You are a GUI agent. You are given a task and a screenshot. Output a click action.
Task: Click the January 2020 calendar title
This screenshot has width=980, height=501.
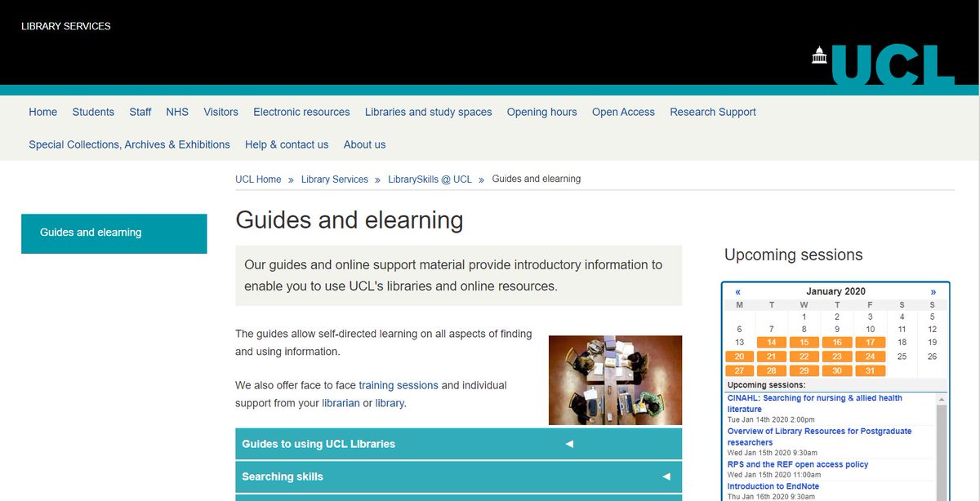[835, 291]
